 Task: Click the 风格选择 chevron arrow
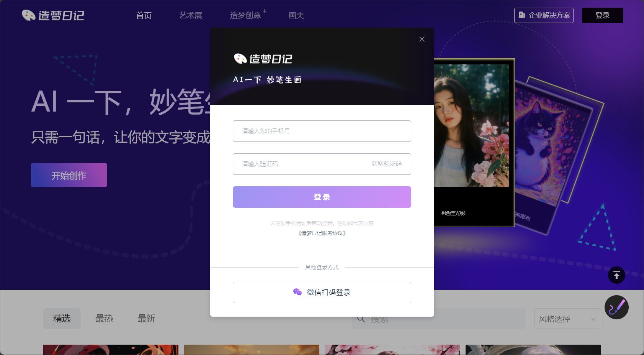coord(593,319)
